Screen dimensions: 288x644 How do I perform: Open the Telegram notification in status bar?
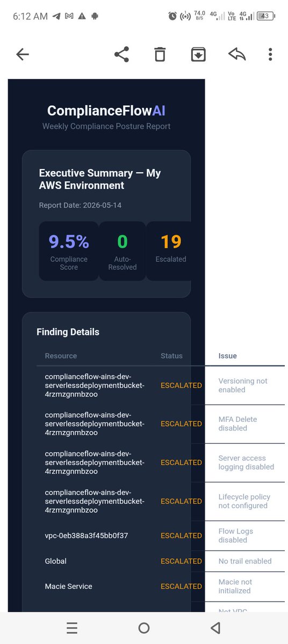point(56,17)
